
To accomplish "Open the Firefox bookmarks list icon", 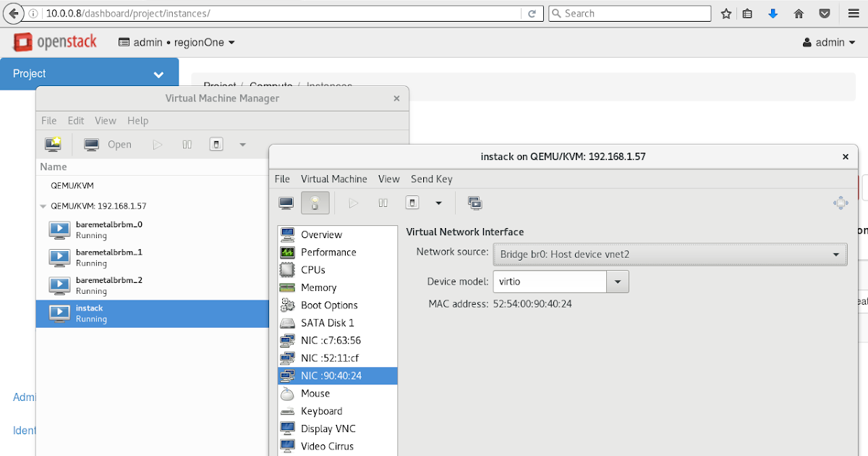I will 748,14.
